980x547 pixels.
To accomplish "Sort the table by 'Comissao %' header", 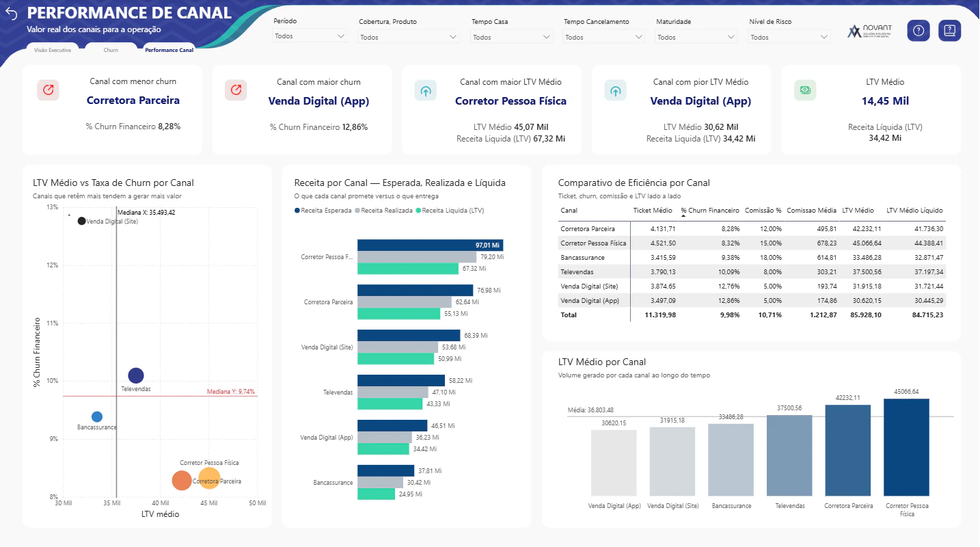I will 763,211.
